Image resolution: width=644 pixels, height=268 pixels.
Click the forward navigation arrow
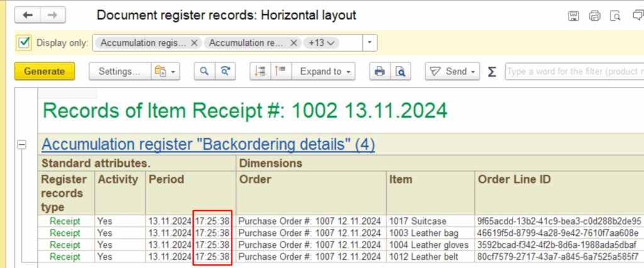point(53,15)
